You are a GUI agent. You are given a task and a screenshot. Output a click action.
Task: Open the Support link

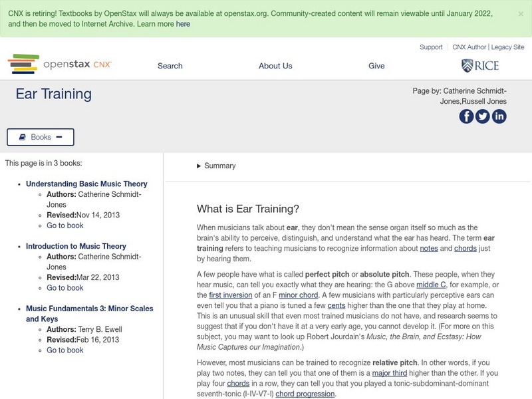point(431,47)
